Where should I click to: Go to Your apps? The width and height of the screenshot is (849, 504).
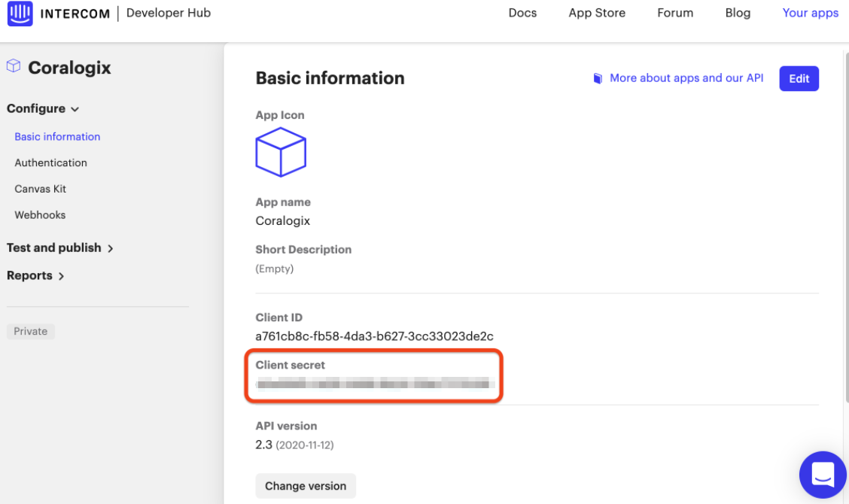(810, 13)
